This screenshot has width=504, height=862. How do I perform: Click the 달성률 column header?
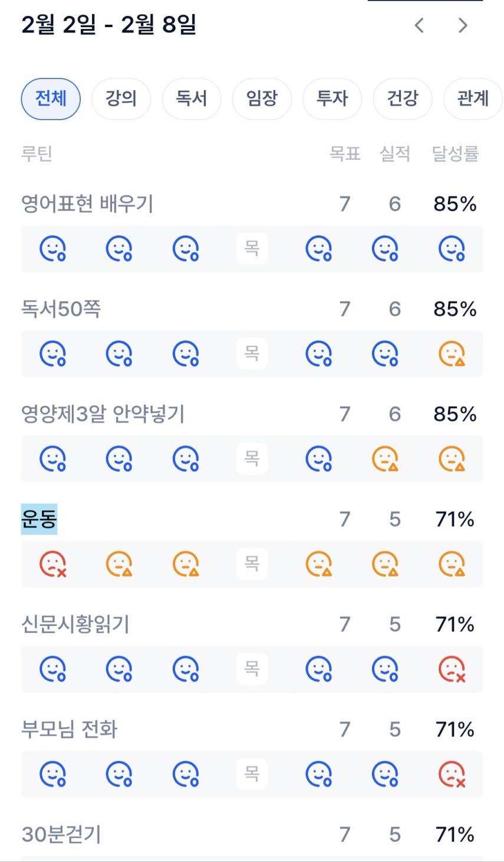[455, 154]
